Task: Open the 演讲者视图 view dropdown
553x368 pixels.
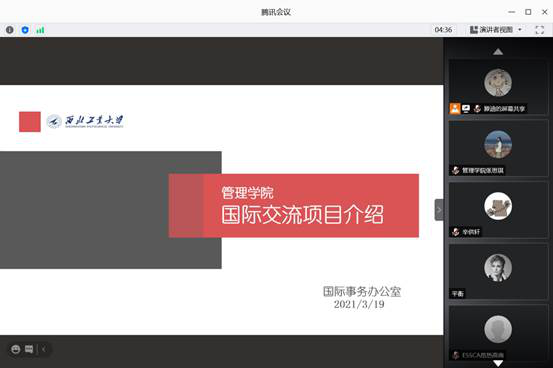Action: pos(496,30)
